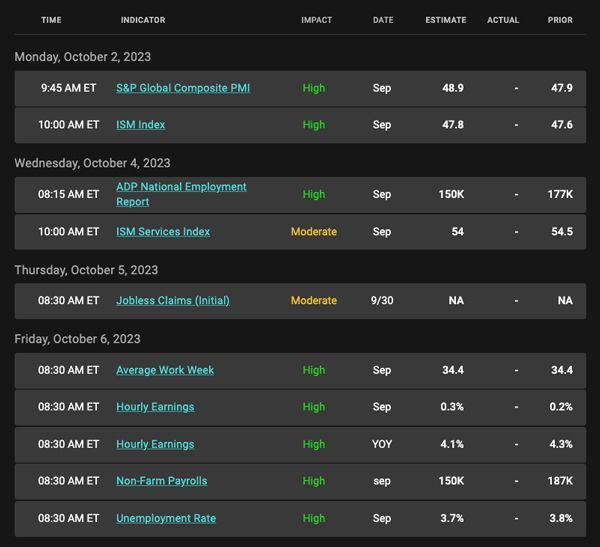Open the Non-Farm Payrolls link
Image resolution: width=600 pixels, height=547 pixels.
point(161,481)
